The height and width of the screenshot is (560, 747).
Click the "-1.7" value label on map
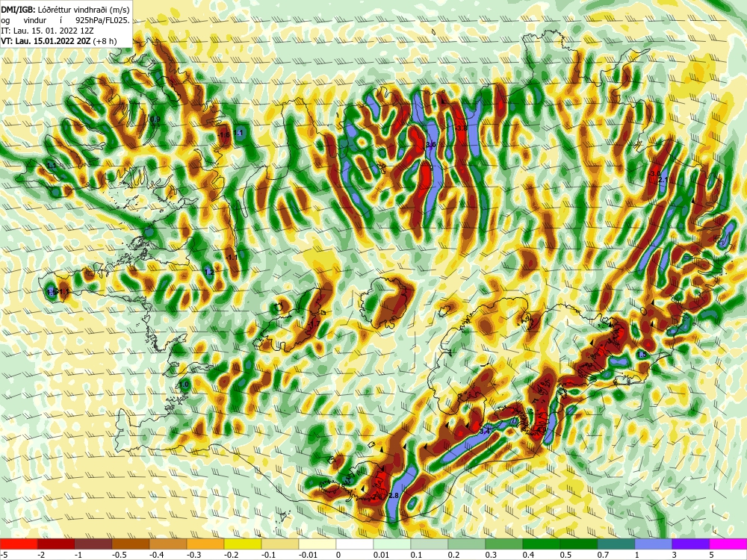tap(314, 324)
